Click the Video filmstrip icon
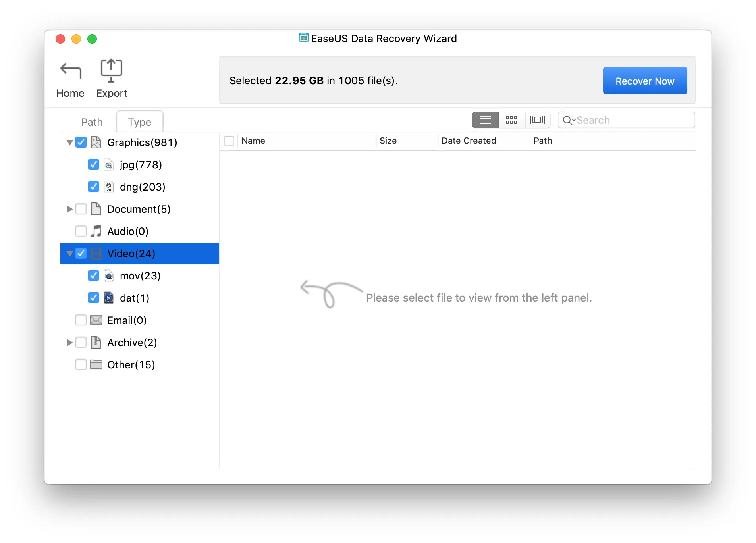756x543 pixels. (96, 253)
